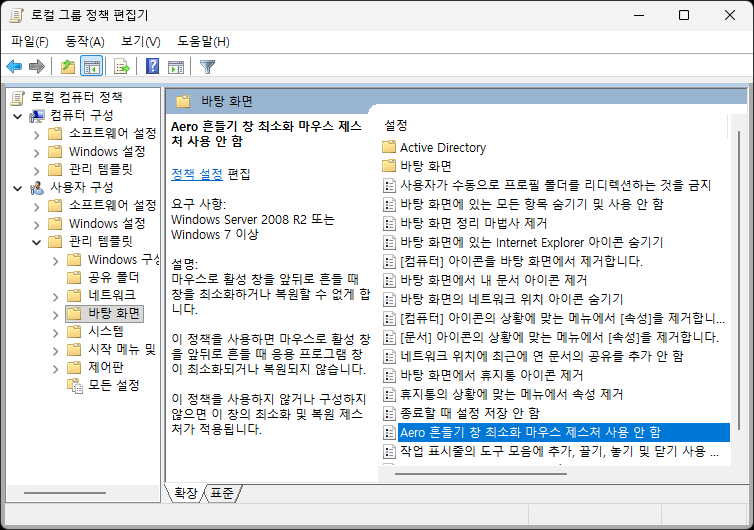
Task: Open Help via the question mark icon
Action: (x=153, y=67)
